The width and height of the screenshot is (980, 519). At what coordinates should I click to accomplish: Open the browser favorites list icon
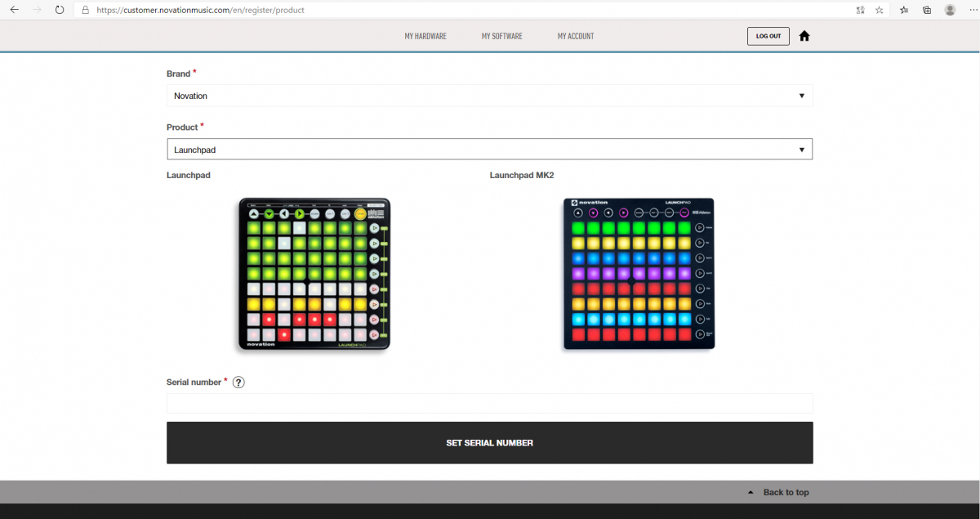click(x=904, y=10)
